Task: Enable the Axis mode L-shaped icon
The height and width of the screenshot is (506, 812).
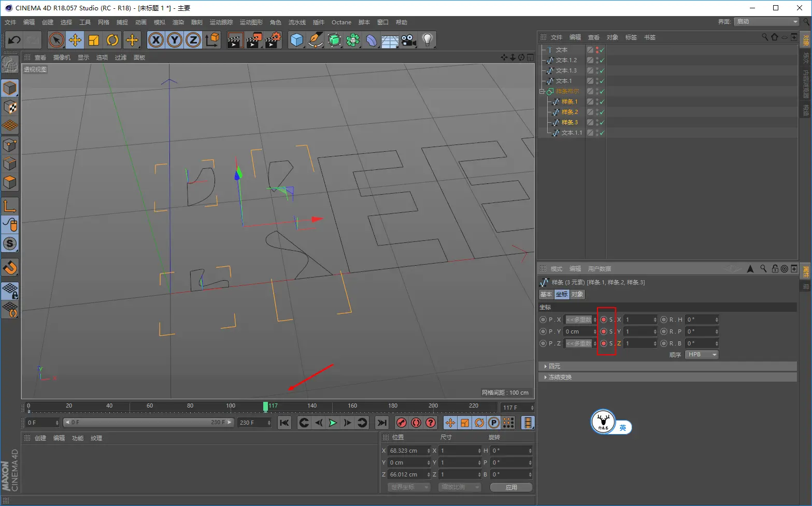Action: 10,206
